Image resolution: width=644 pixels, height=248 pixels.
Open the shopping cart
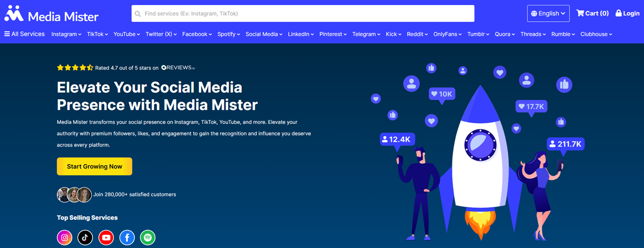(593, 13)
